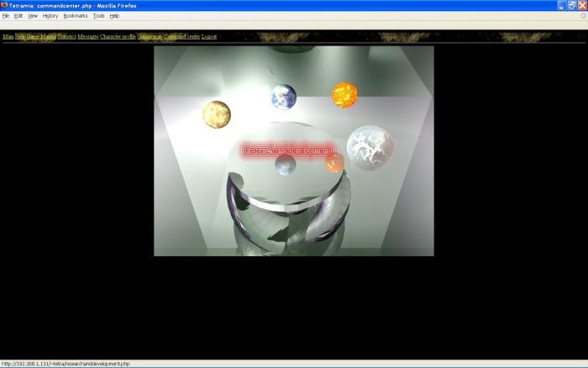Image resolution: width=588 pixels, height=368 pixels.
Task: Click the Firefox logo in title bar
Action: click(x=5, y=5)
